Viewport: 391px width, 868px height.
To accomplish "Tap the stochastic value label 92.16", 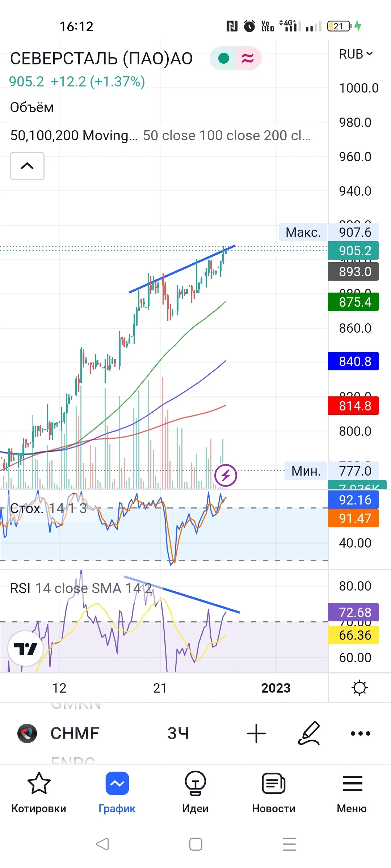I will (x=353, y=500).
